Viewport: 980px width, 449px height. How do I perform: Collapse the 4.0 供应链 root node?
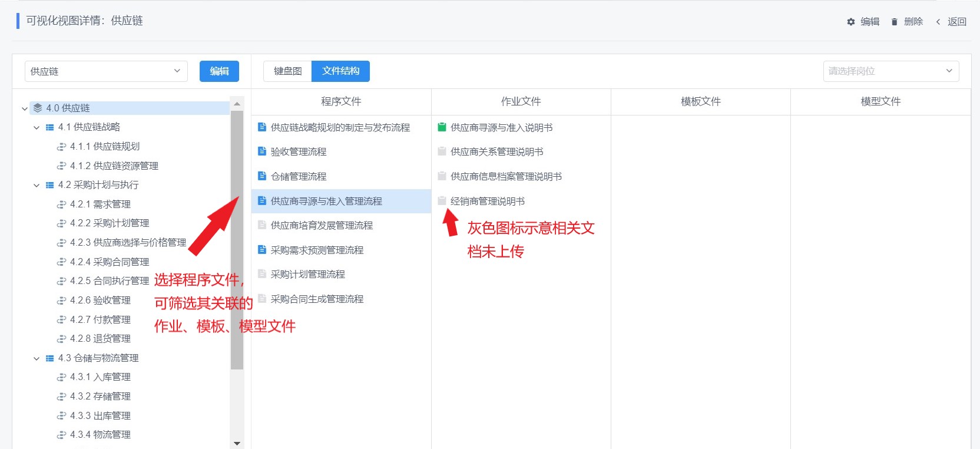point(24,108)
